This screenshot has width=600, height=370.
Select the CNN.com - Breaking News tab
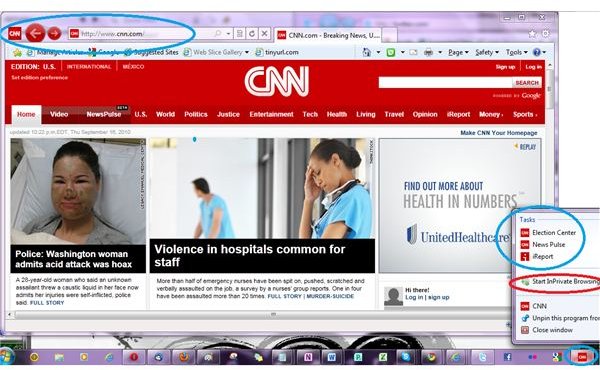pyautogui.click(x=328, y=36)
